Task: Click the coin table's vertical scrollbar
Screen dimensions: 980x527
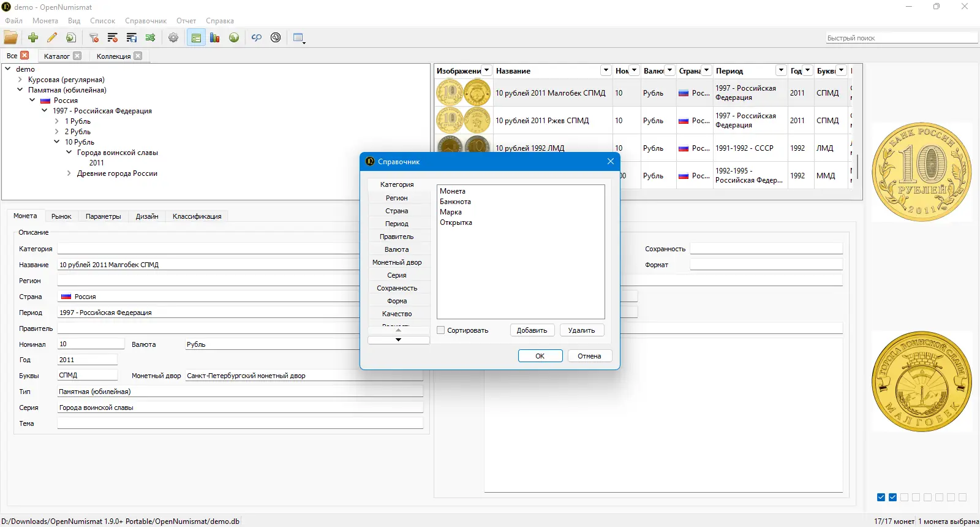Action: [858, 165]
